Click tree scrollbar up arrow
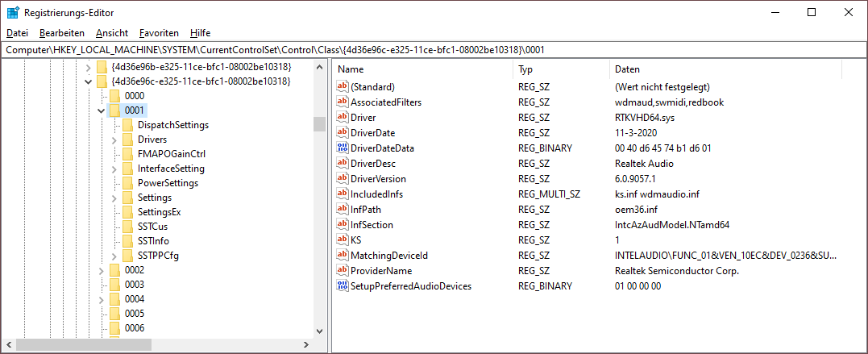This screenshot has width=868, height=354. pyautogui.click(x=319, y=67)
